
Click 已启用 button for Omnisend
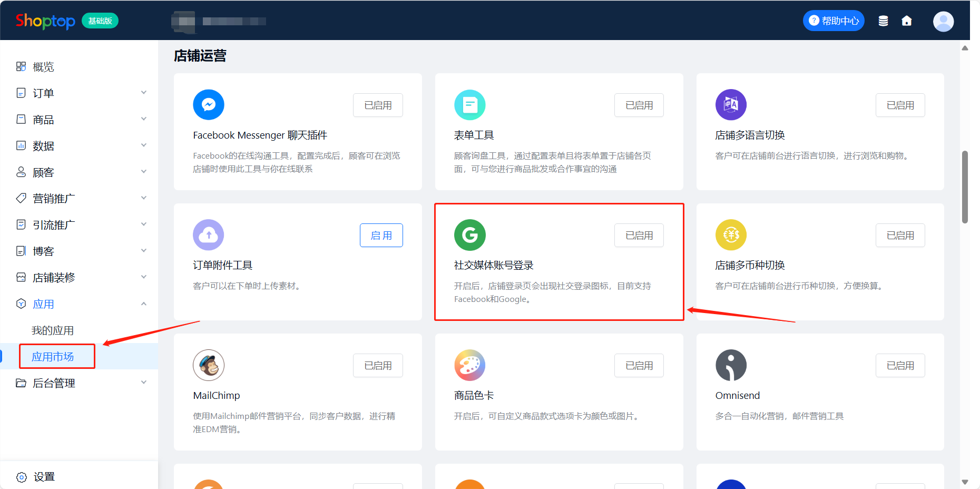[x=900, y=366]
